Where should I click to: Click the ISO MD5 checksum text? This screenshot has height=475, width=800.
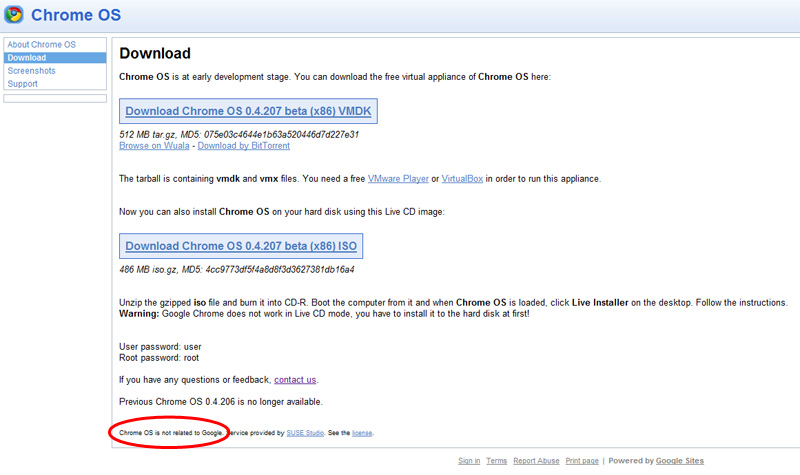[x=237, y=269]
